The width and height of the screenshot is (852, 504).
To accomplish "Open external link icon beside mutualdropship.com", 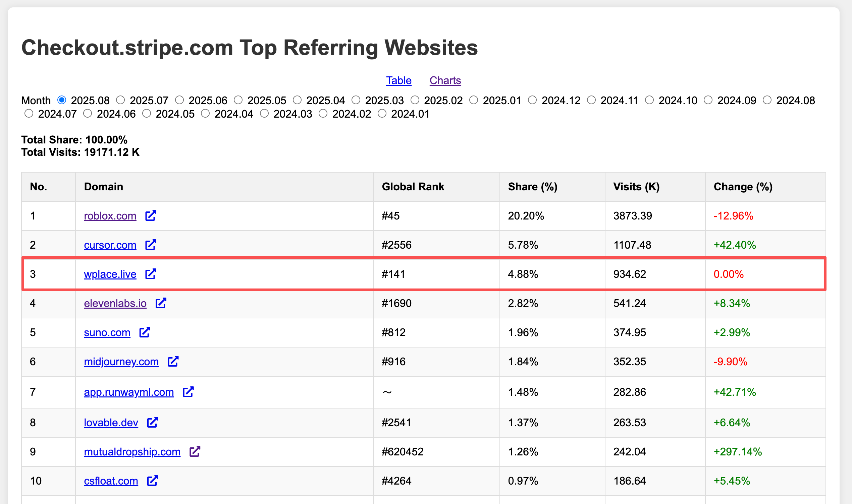I will (x=195, y=452).
